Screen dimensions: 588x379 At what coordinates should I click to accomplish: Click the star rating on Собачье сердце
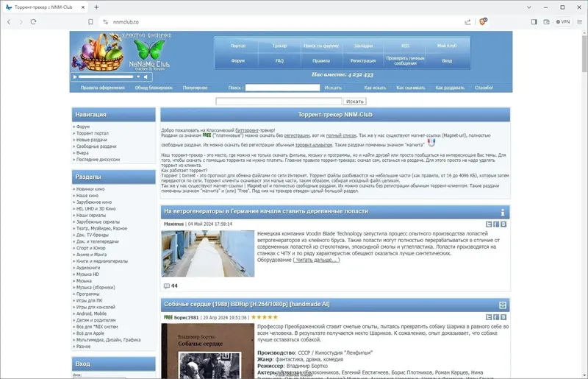[265, 317]
